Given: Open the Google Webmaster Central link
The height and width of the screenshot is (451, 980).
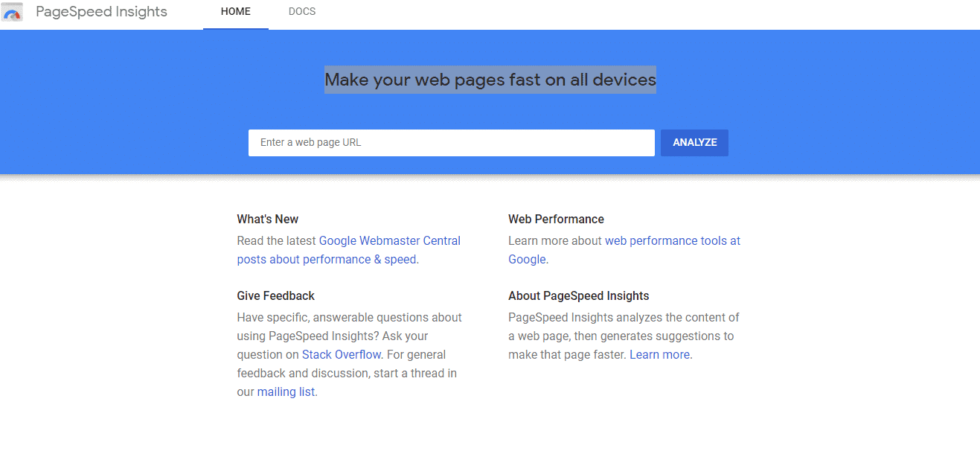Looking at the screenshot, I should point(389,241).
